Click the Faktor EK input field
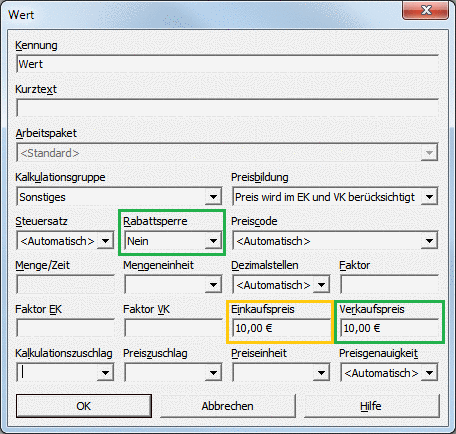Viewport: 456px width, 434px height. 65,329
